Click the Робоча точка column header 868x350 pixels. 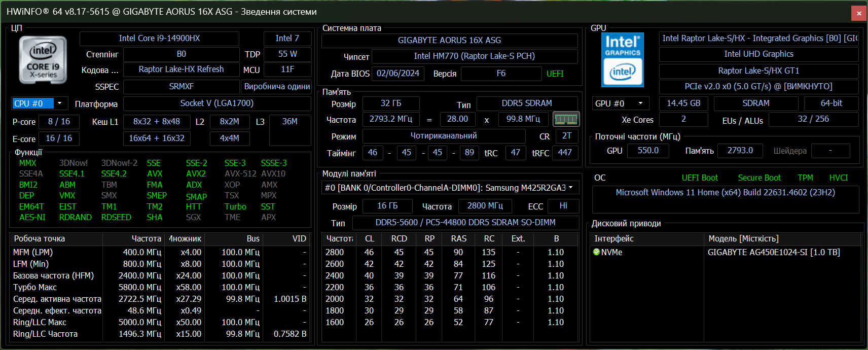tap(56, 239)
